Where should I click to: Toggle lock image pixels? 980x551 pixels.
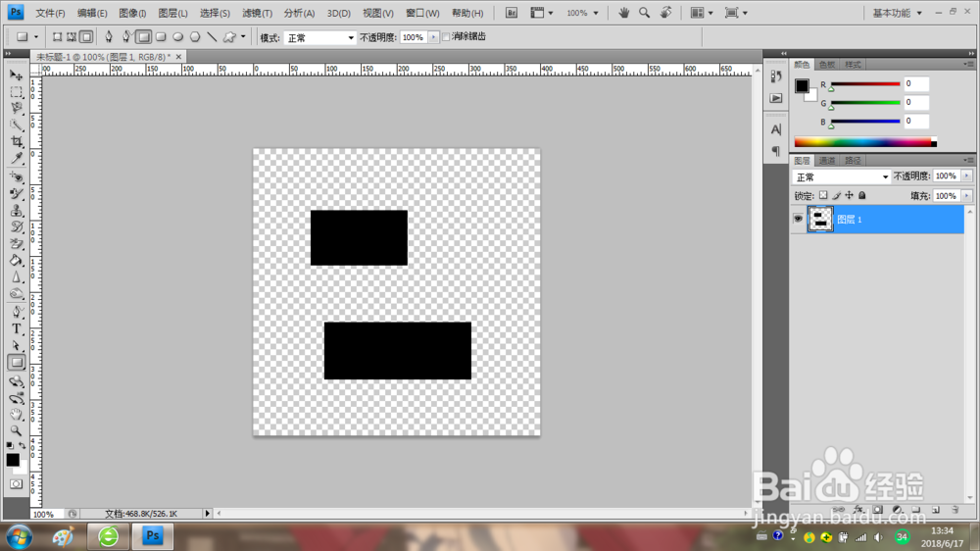(x=836, y=196)
